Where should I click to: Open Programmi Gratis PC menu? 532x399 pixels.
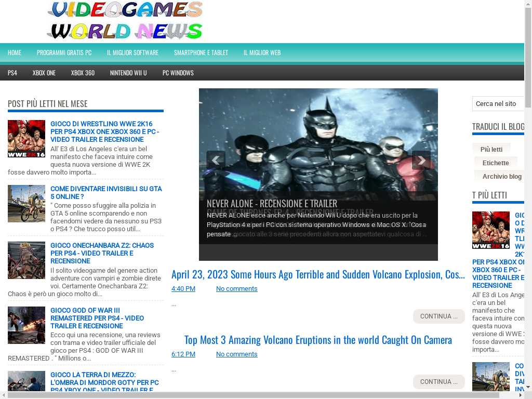pyautogui.click(x=64, y=52)
